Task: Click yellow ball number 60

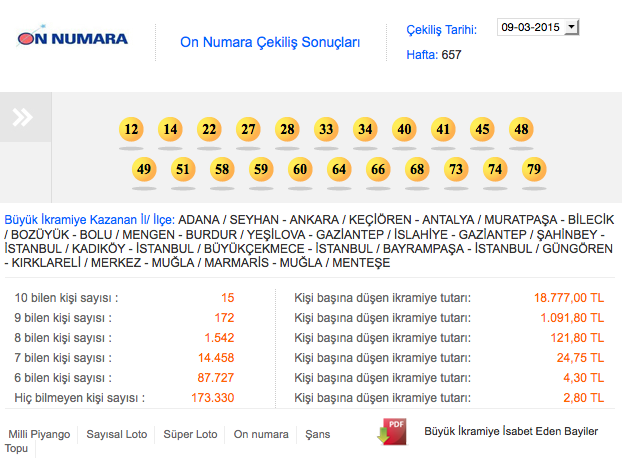Action: pyautogui.click(x=300, y=169)
